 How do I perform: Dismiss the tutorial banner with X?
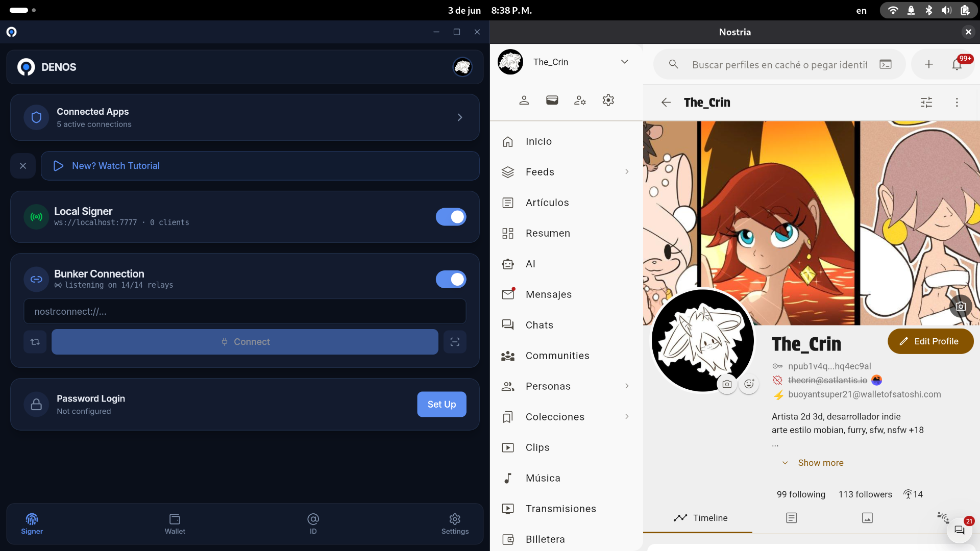[x=23, y=166]
